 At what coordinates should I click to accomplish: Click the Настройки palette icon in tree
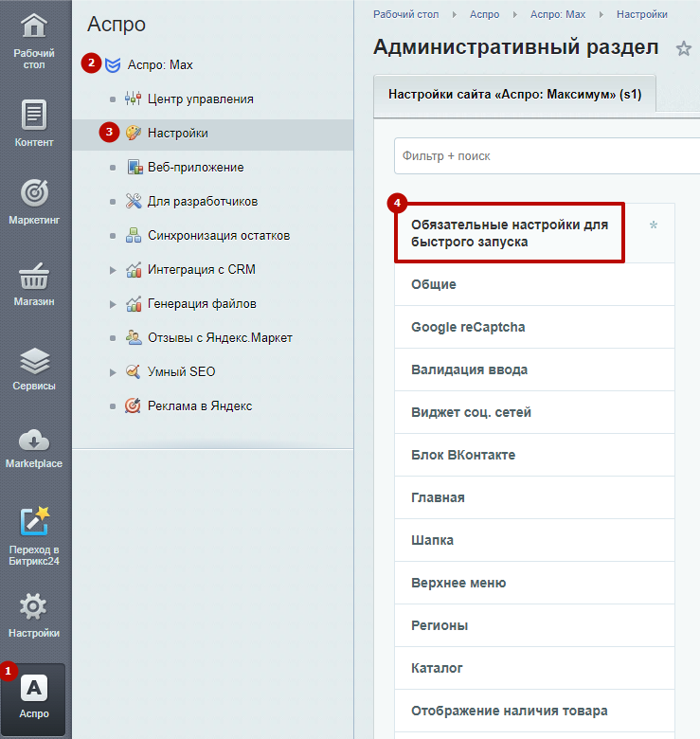click(x=134, y=133)
